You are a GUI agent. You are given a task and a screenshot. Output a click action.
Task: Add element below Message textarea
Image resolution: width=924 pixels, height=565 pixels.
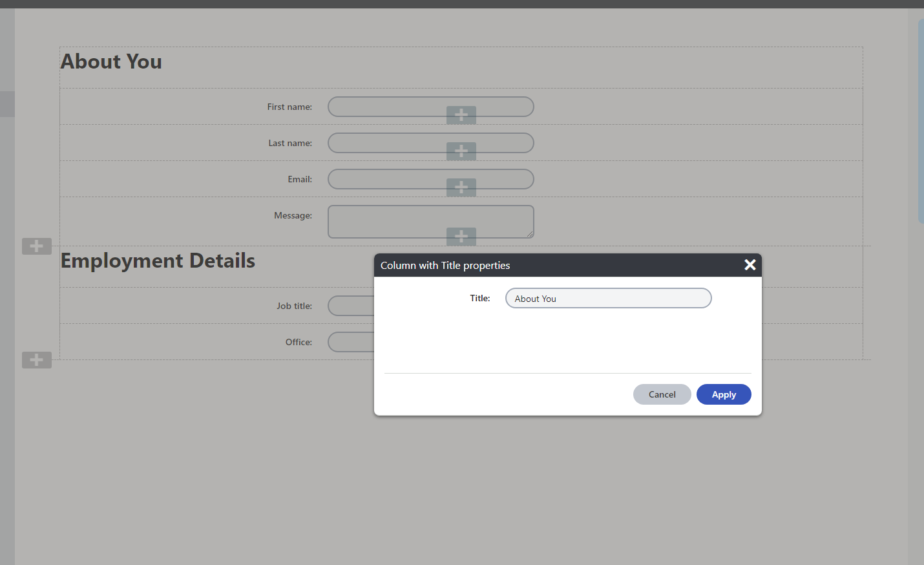[461, 237]
